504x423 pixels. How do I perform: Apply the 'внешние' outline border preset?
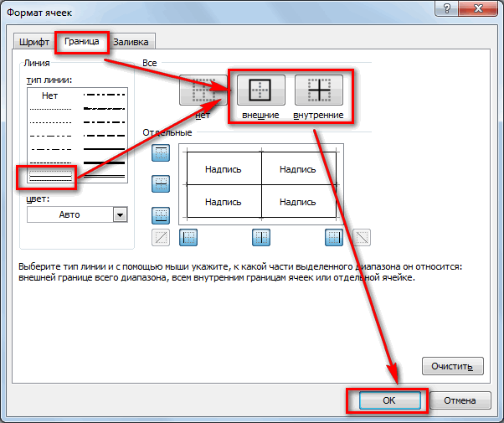click(261, 90)
